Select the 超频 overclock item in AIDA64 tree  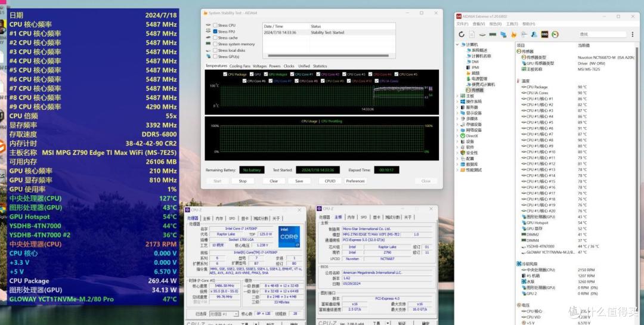click(x=473, y=73)
